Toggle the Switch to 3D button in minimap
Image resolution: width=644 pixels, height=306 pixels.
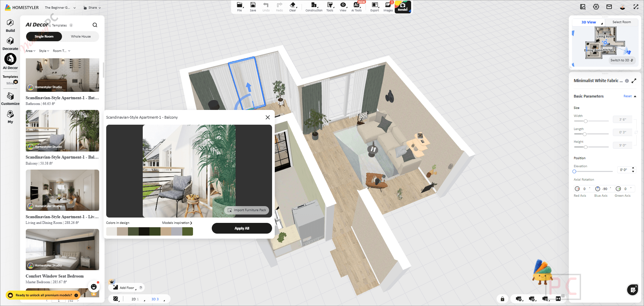click(622, 60)
